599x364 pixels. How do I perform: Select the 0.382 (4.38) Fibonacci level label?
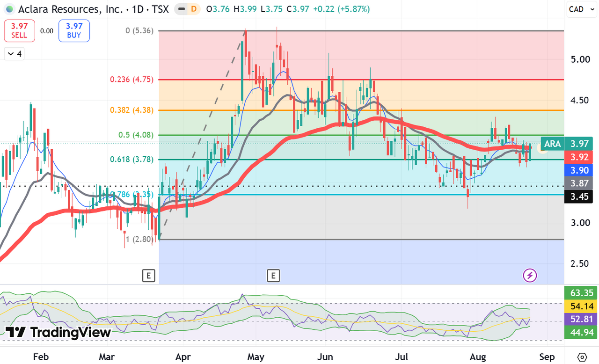pyautogui.click(x=131, y=110)
